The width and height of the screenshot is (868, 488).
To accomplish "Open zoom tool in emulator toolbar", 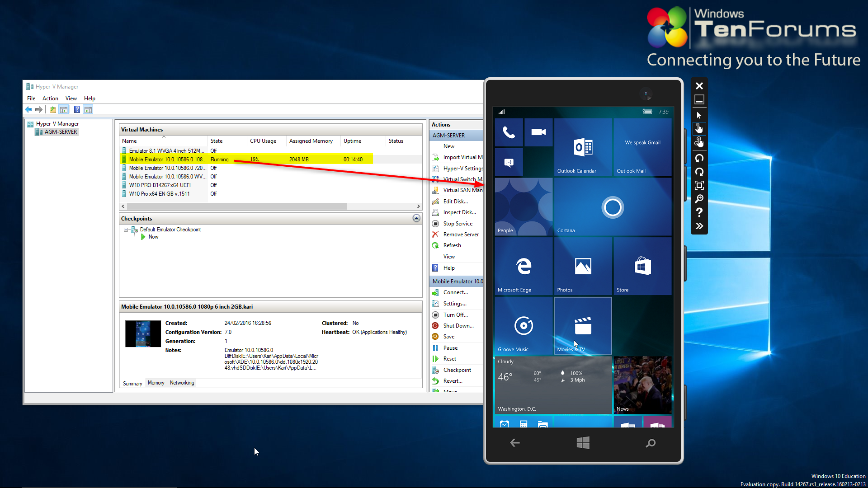I will (x=699, y=199).
